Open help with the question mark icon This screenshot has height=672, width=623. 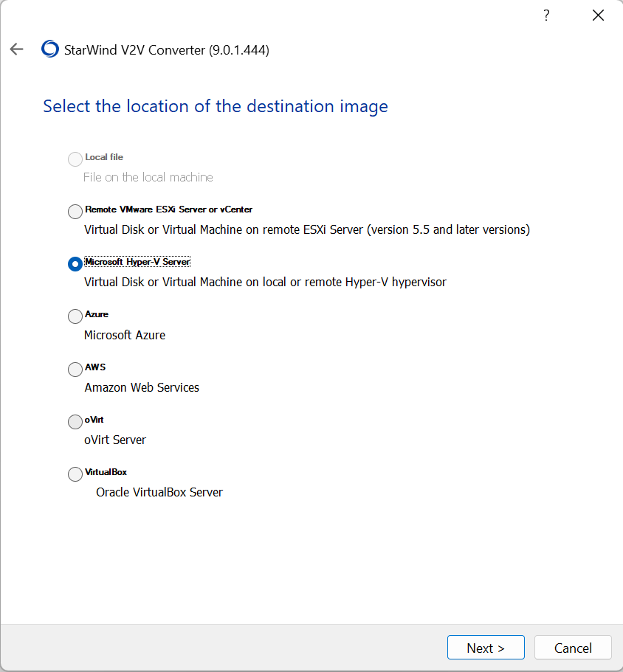pos(546,15)
